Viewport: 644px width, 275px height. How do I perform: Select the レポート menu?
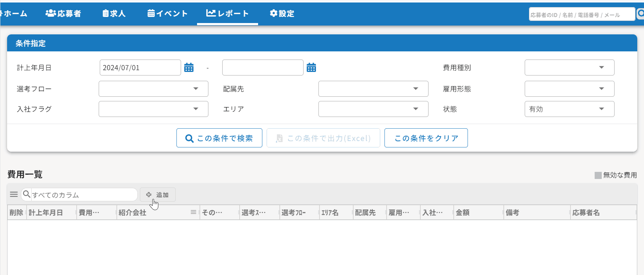click(227, 13)
